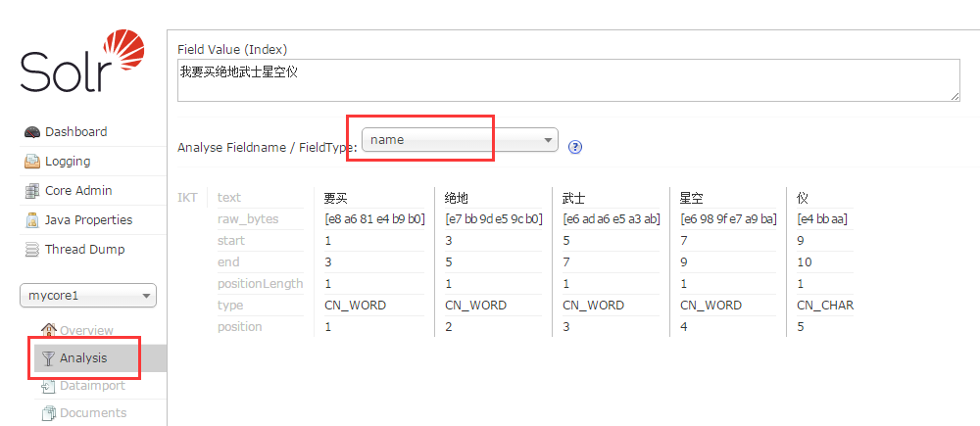
Task: Click the Core Admin server icon
Action: 32,191
